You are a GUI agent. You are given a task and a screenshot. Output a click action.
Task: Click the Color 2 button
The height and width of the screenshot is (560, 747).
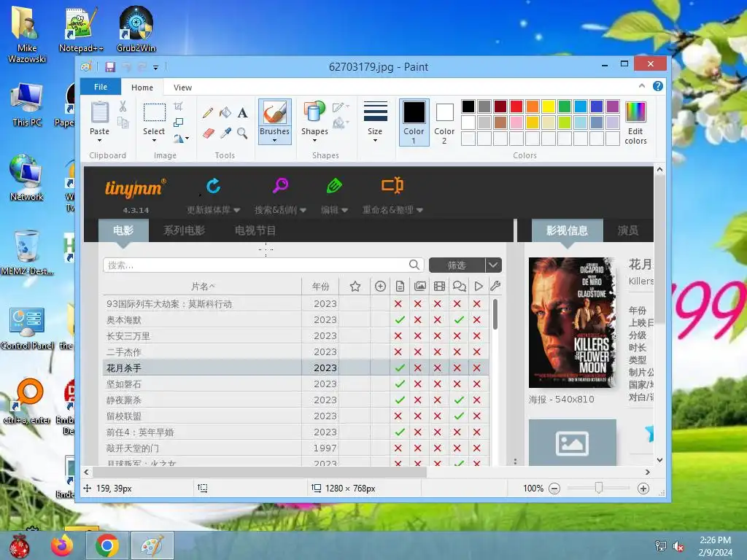pyautogui.click(x=444, y=122)
